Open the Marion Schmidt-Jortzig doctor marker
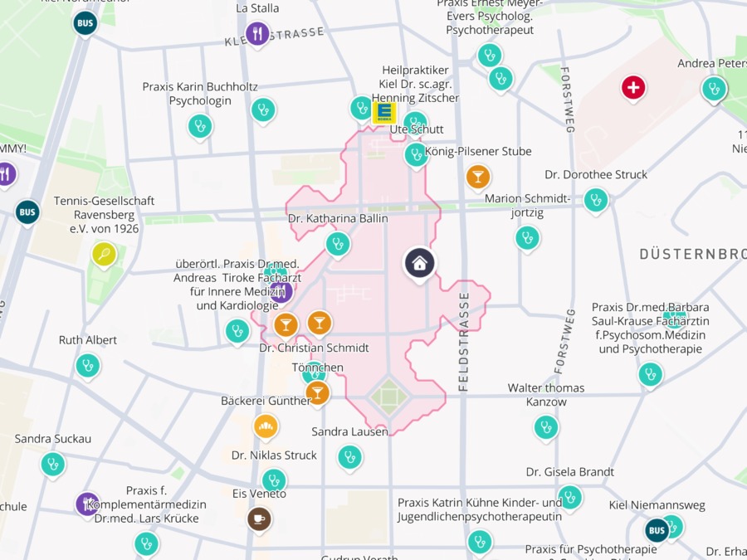Viewport: 747px width, 560px height. click(x=527, y=237)
